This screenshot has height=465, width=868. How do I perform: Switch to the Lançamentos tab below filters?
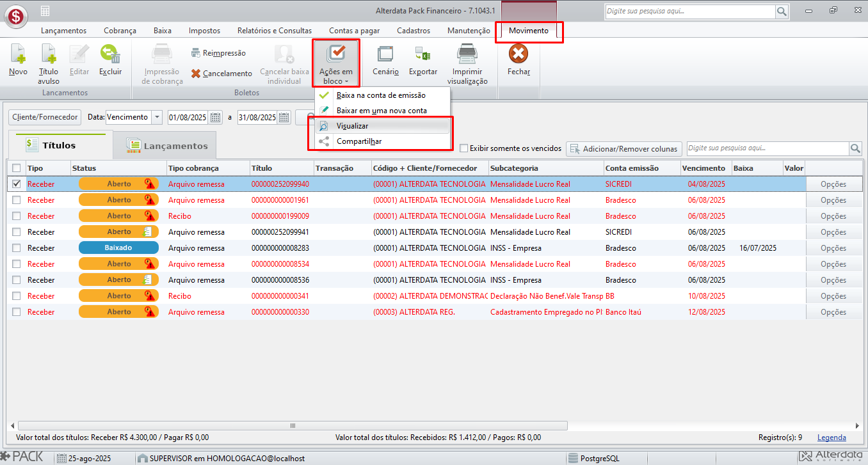coord(166,146)
